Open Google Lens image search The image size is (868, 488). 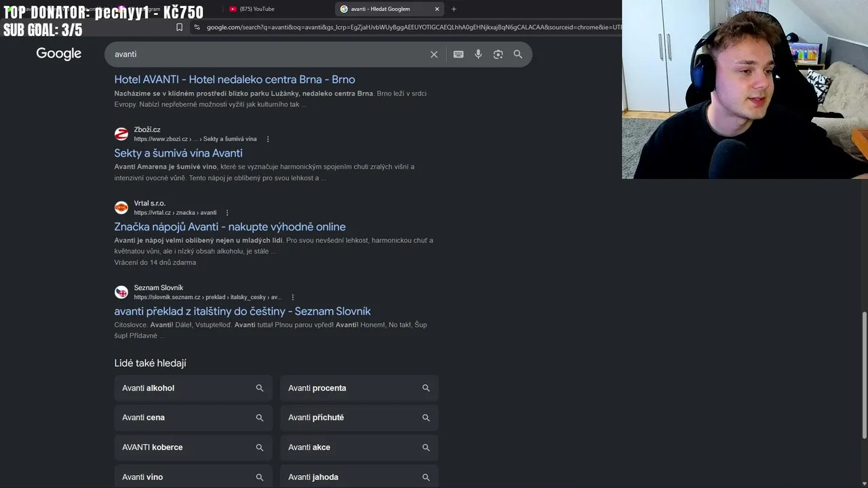click(498, 54)
